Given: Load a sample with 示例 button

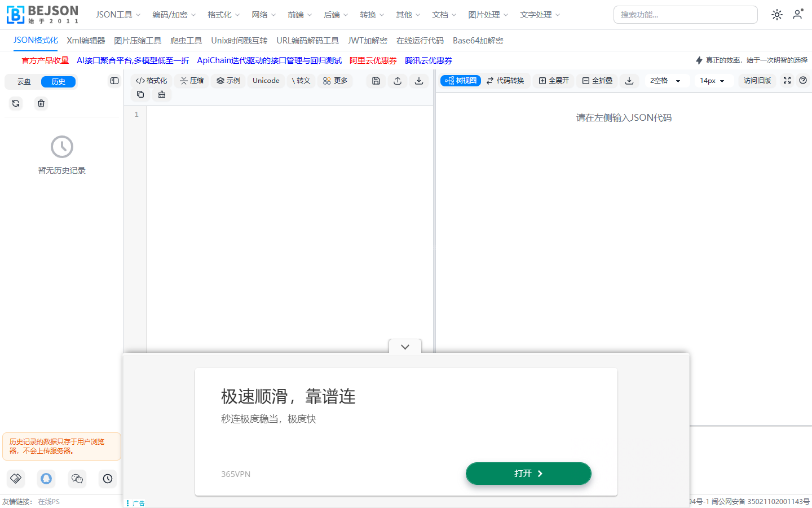Looking at the screenshot, I should click(x=228, y=81).
